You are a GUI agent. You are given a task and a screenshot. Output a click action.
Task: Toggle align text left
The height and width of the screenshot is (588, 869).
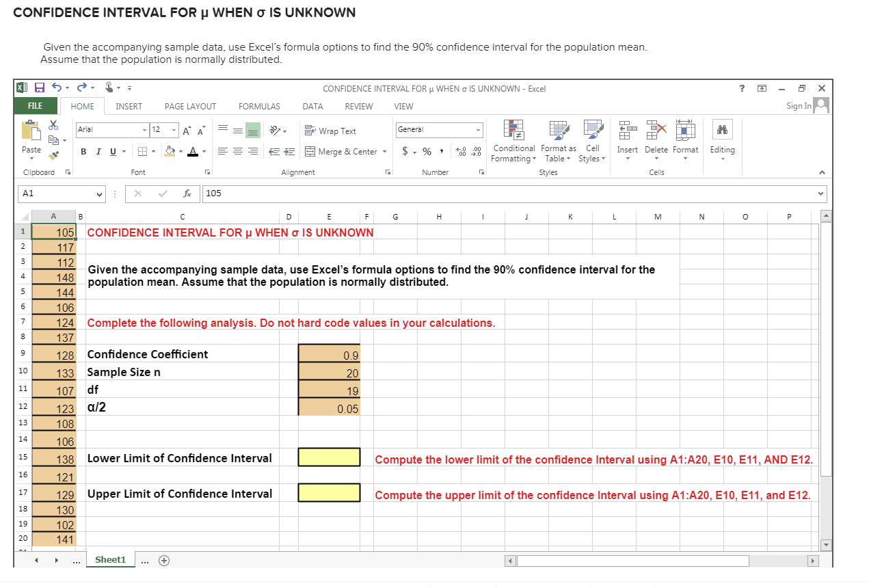pos(224,151)
